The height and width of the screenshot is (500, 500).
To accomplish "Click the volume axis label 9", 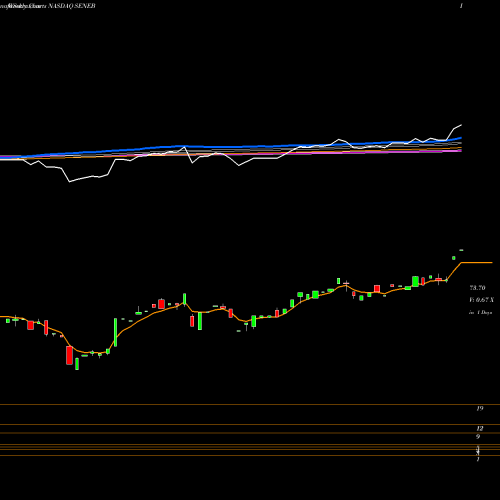I will coord(478,436).
